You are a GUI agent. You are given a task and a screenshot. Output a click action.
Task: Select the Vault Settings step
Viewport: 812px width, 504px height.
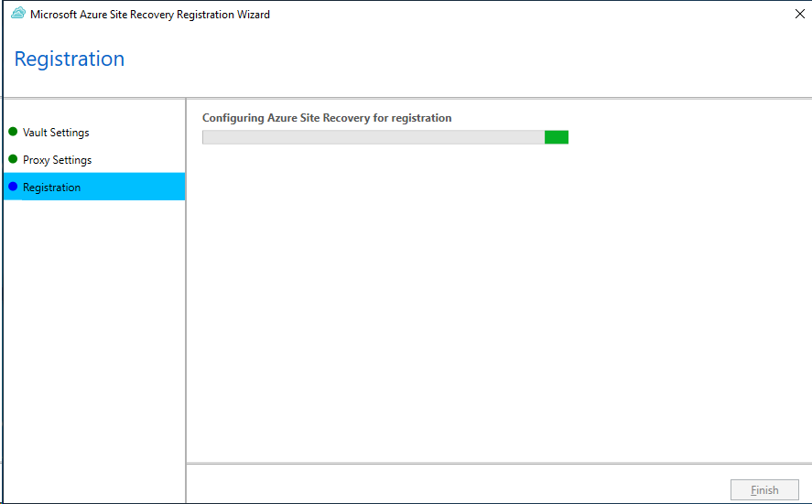(x=56, y=133)
